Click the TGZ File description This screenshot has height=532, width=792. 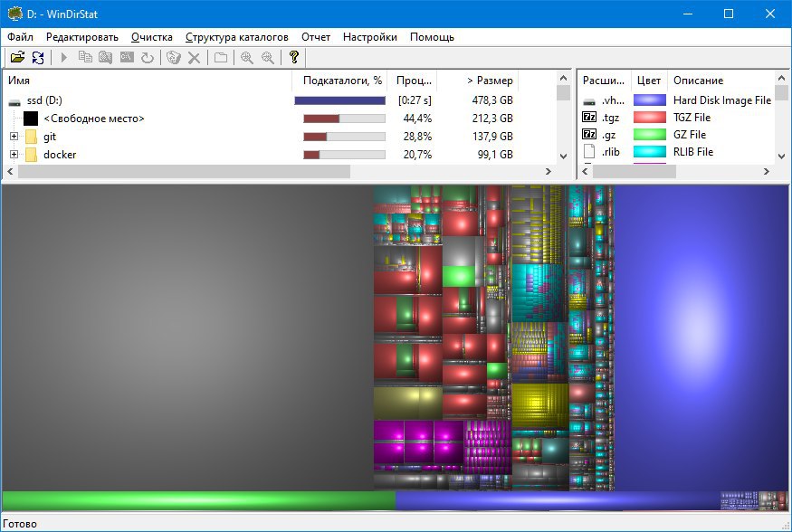pyautogui.click(x=692, y=118)
